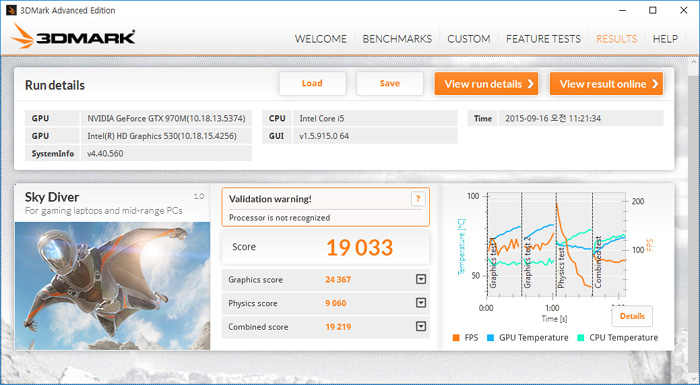Switch to the BENCHMARKS tab

click(x=397, y=39)
